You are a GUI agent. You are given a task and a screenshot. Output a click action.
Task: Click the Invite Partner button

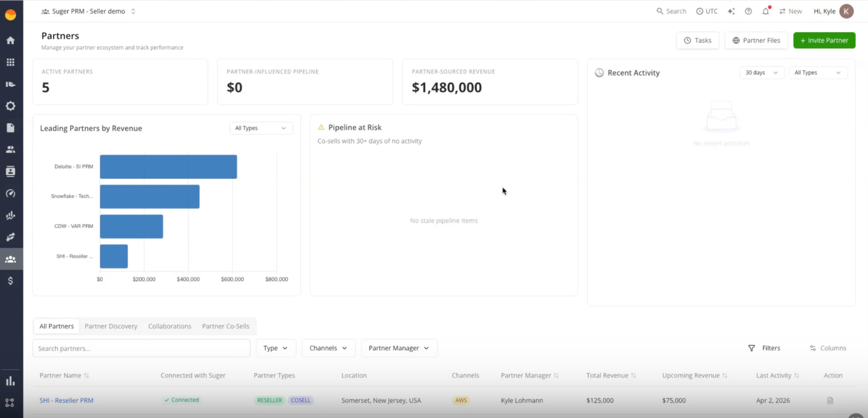(824, 40)
